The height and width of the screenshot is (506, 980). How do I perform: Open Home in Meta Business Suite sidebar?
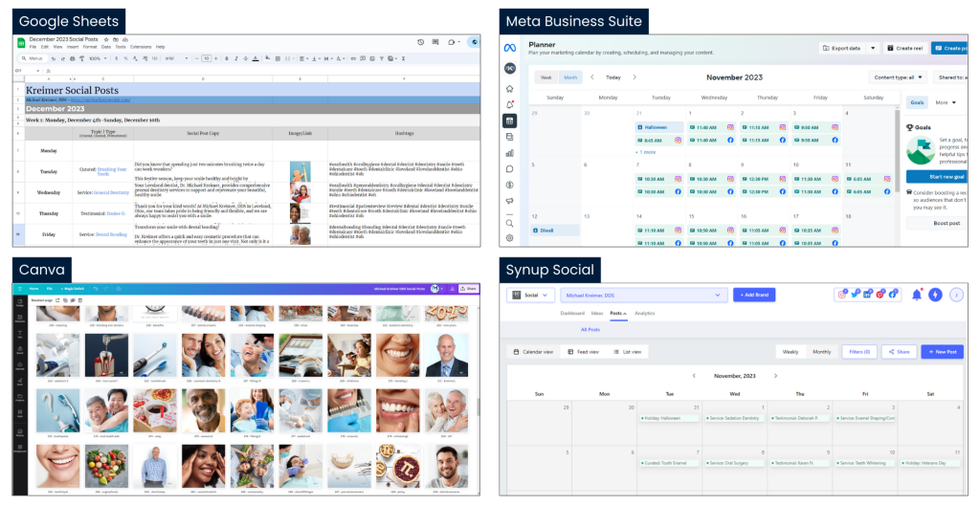(510, 89)
